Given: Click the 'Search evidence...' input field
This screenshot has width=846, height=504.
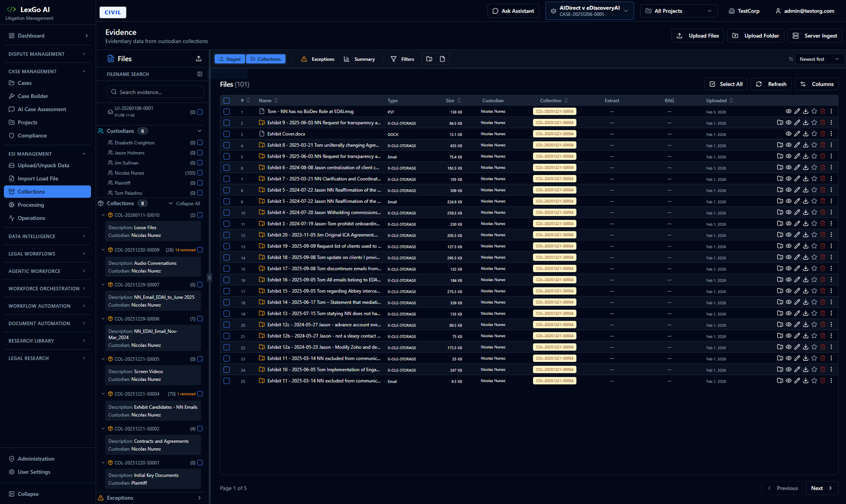Looking at the screenshot, I should coord(155,92).
